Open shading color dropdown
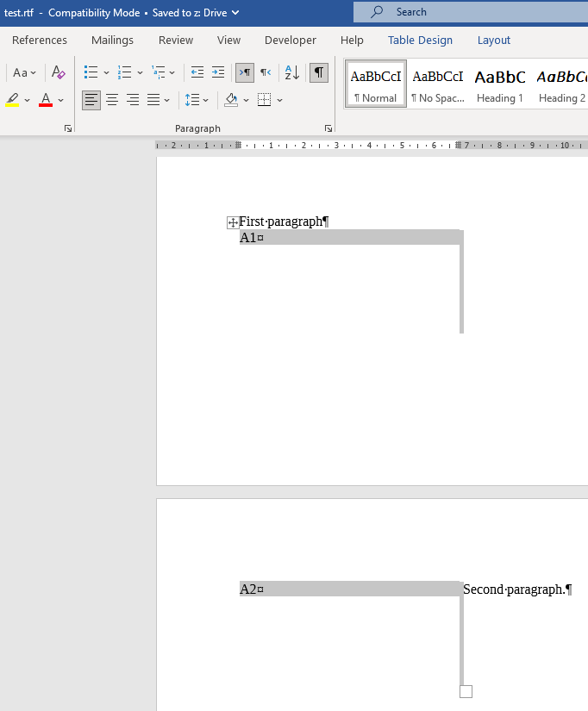588x711 pixels. pyautogui.click(x=247, y=100)
